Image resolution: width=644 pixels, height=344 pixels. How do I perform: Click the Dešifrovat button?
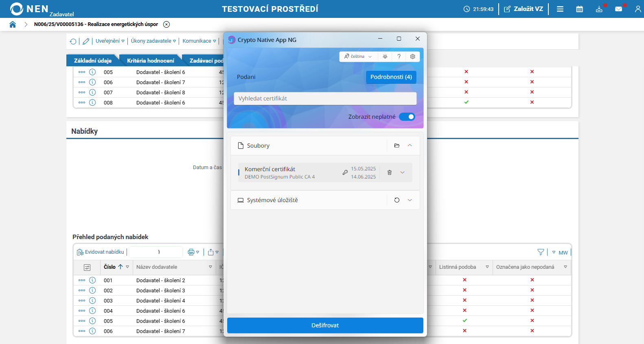(x=325, y=325)
